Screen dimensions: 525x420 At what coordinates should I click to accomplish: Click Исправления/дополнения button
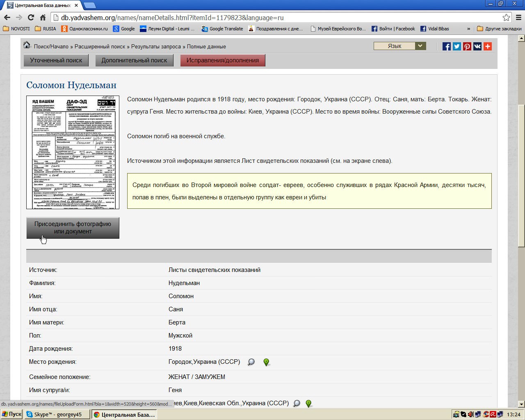pos(223,60)
